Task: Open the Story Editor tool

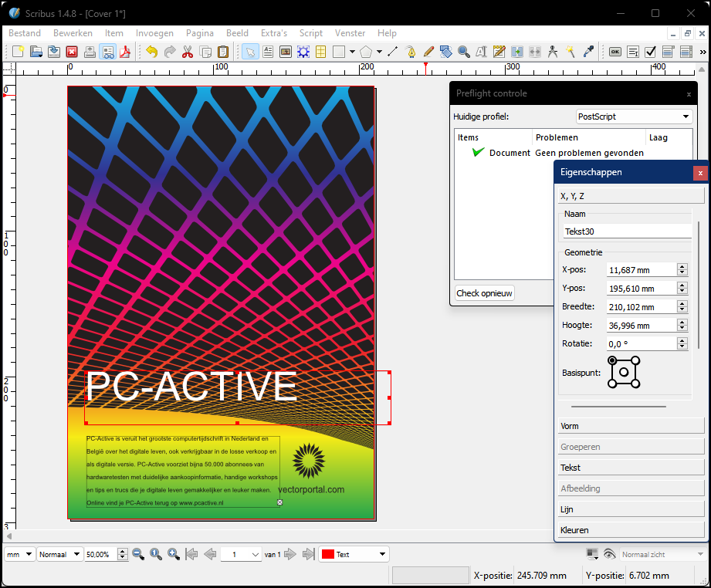Action: pyautogui.click(x=499, y=52)
